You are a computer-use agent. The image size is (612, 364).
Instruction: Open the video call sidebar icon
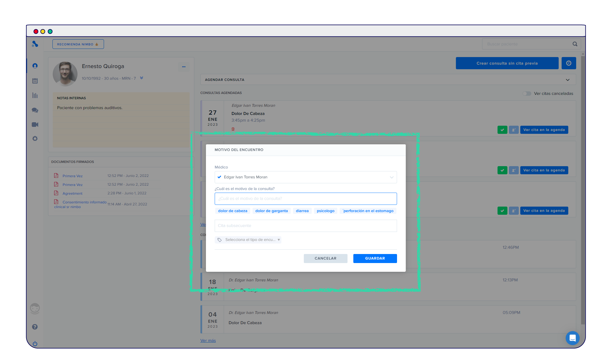point(35,125)
